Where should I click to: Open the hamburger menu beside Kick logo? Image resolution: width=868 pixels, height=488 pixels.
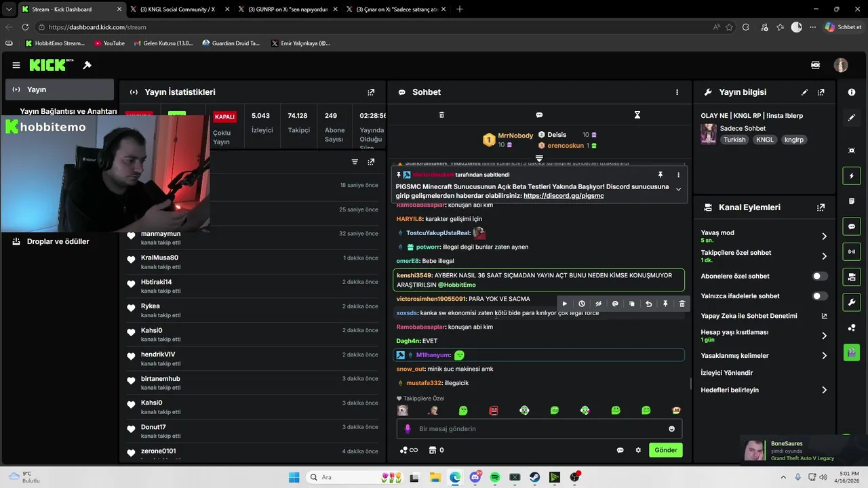16,65
